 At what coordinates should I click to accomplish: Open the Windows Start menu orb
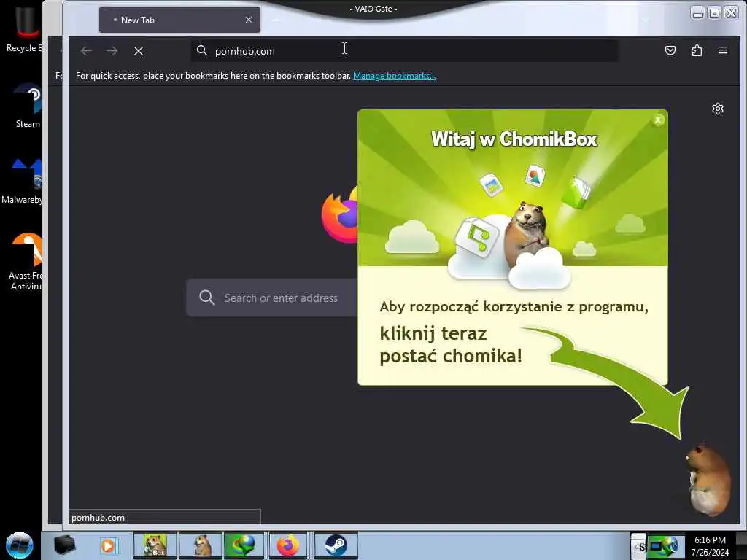pyautogui.click(x=20, y=545)
